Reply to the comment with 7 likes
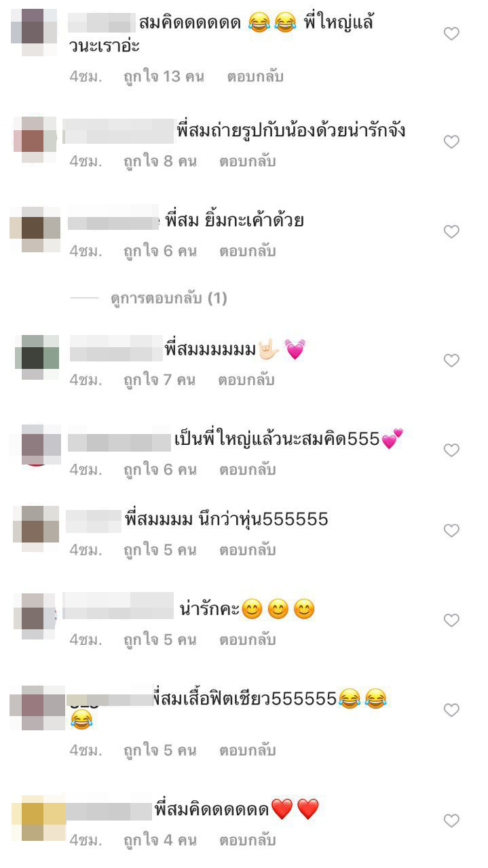488x868 pixels. 246,380
